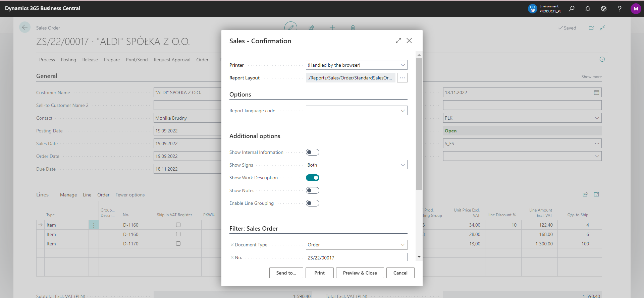Screen dimensions: 644x298
Task: Close the Sales - Confirmation dialog
Action: [x=409, y=41]
